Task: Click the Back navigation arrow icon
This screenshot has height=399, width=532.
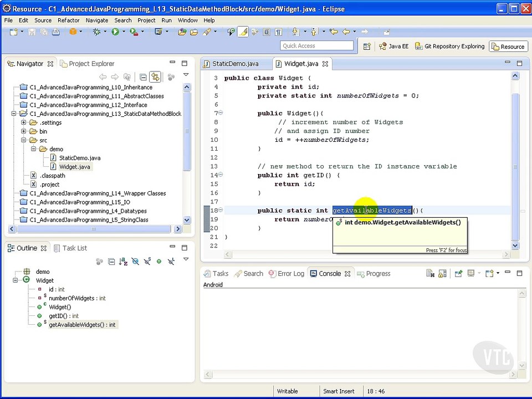Action: click(x=346, y=32)
